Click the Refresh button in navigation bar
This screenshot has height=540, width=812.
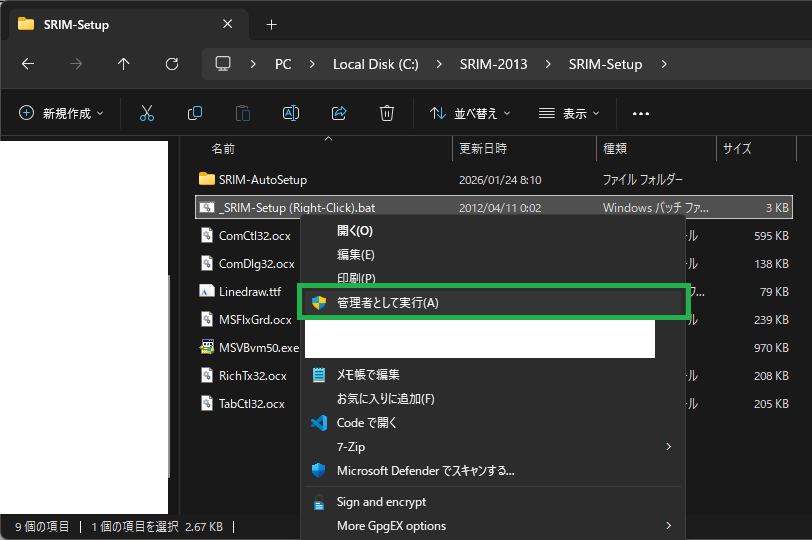[x=172, y=64]
